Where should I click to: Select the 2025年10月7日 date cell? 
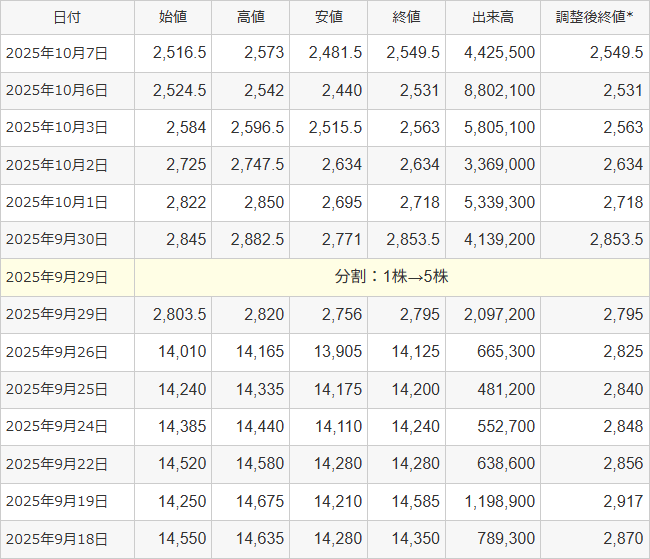click(x=57, y=53)
